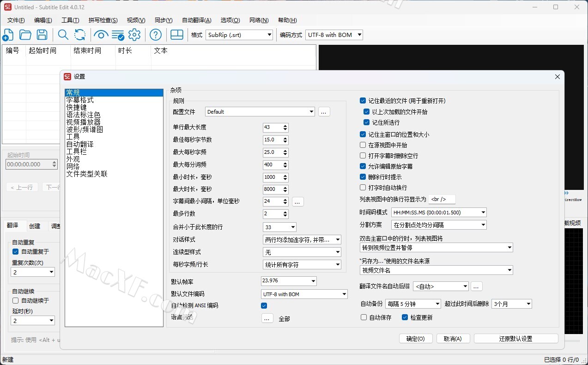Close the 设置 dialog with its X
This screenshot has height=365, width=588.
(x=558, y=77)
